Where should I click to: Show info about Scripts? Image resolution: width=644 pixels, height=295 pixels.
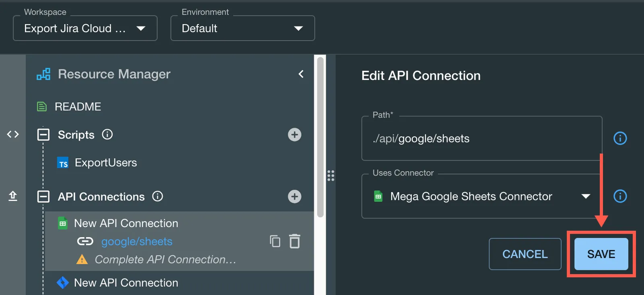tap(107, 134)
